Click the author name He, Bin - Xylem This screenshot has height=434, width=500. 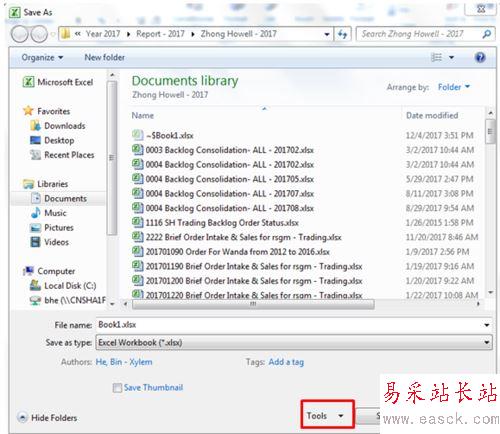(x=124, y=362)
